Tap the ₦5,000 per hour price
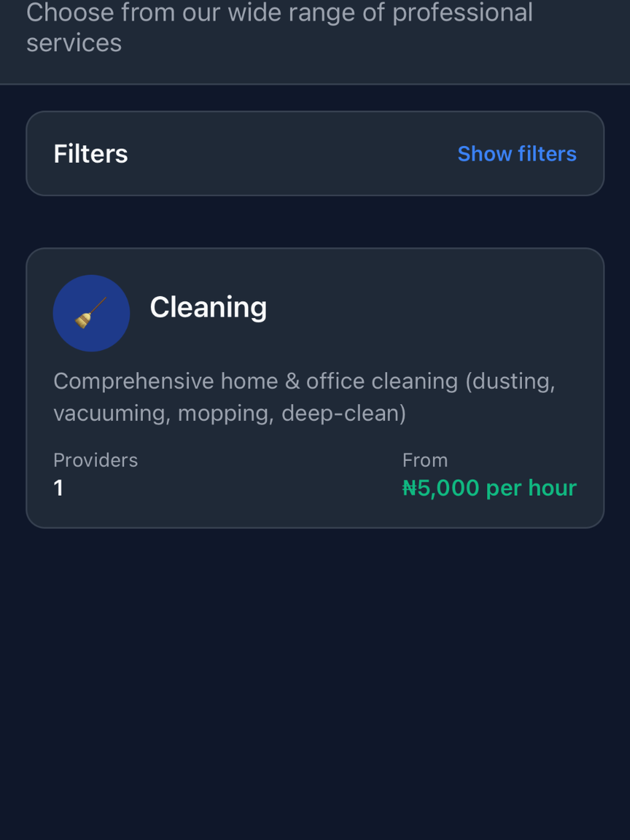This screenshot has height=840, width=630. coord(489,488)
